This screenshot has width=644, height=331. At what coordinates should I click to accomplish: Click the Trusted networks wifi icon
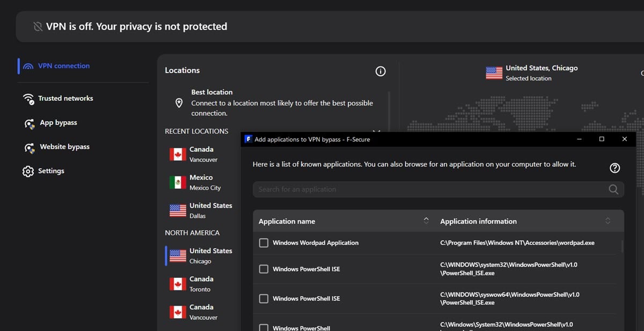click(x=28, y=99)
